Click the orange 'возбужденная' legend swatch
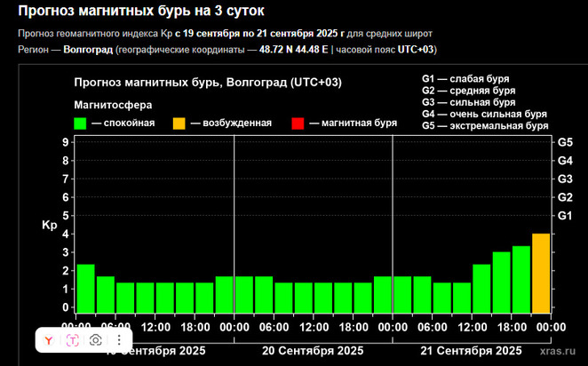This screenshot has height=366, width=588. click(x=180, y=123)
